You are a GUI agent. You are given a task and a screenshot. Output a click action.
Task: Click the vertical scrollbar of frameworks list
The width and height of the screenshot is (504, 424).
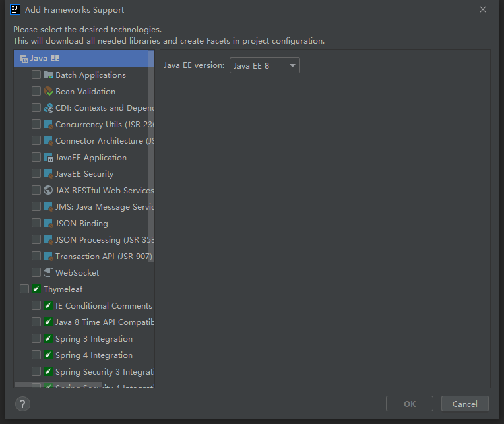point(151,156)
